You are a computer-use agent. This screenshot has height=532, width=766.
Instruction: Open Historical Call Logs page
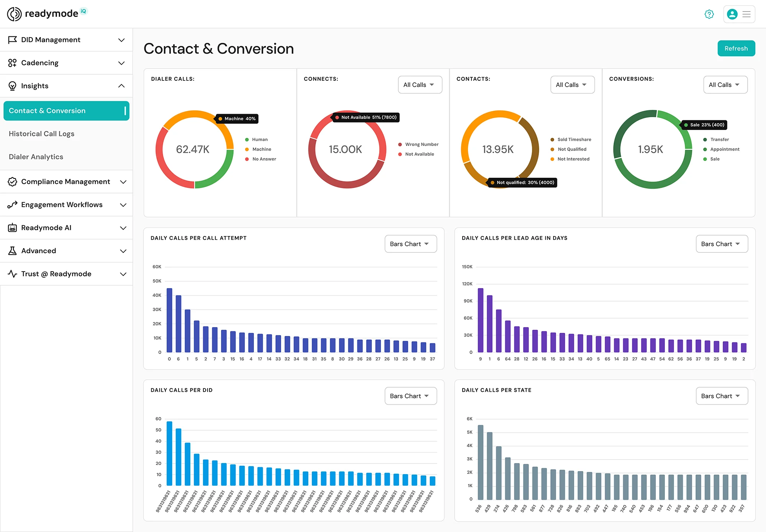[x=41, y=134]
